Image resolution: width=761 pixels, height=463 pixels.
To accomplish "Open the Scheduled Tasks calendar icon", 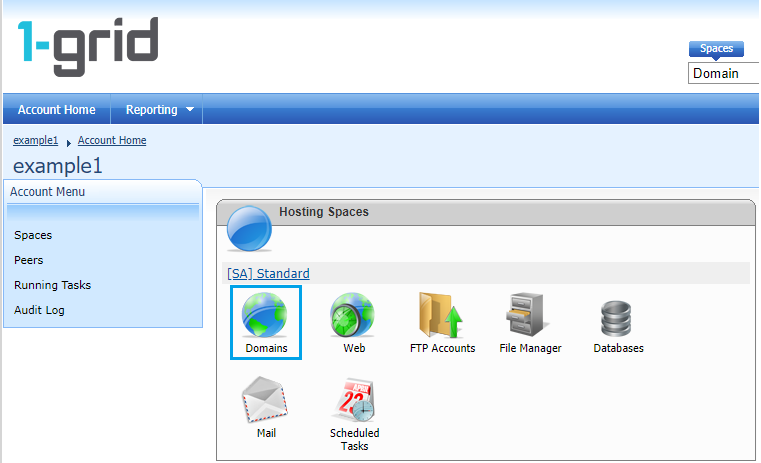I will 353,399.
